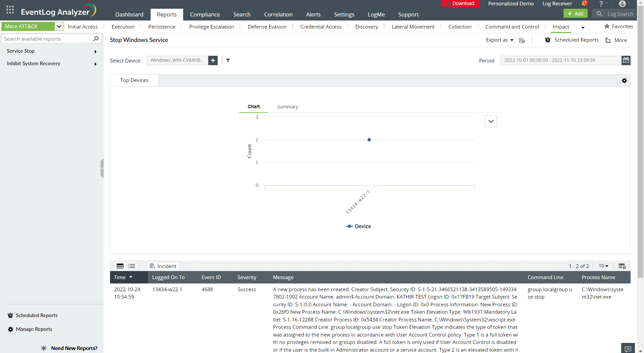The image size is (644, 353).
Task: Open the device filter funnel icon
Action: click(x=228, y=60)
